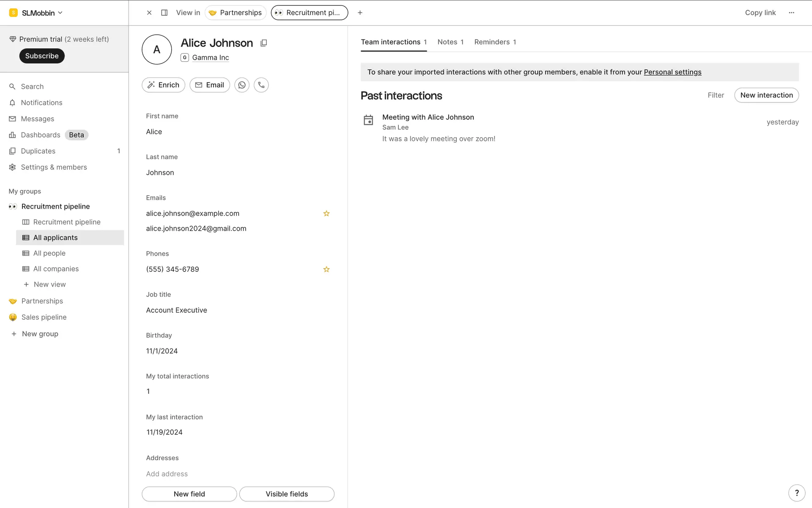812x508 pixels.
Task: Open the SLMobbin workspace dropdown
Action: coord(38,13)
